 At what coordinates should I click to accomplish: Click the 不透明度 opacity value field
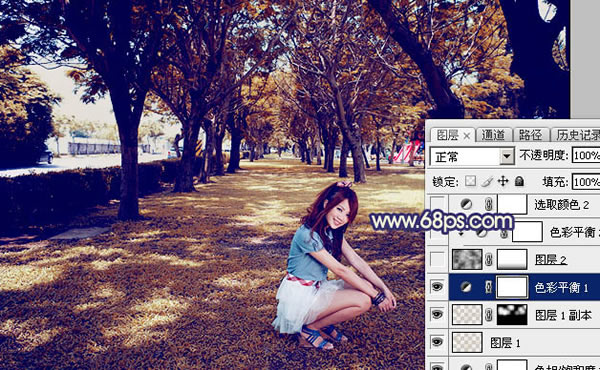pos(586,155)
